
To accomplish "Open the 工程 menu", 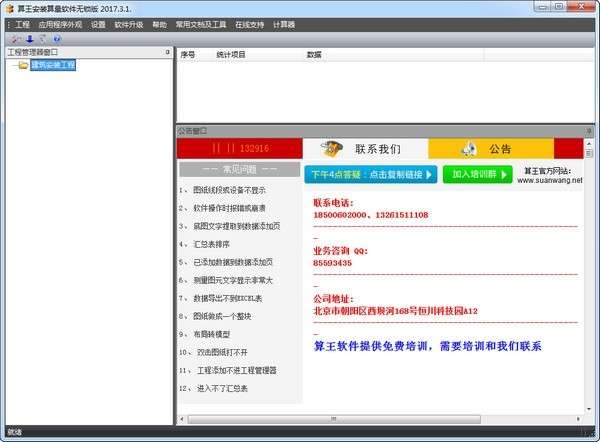I will pyautogui.click(x=22, y=24).
